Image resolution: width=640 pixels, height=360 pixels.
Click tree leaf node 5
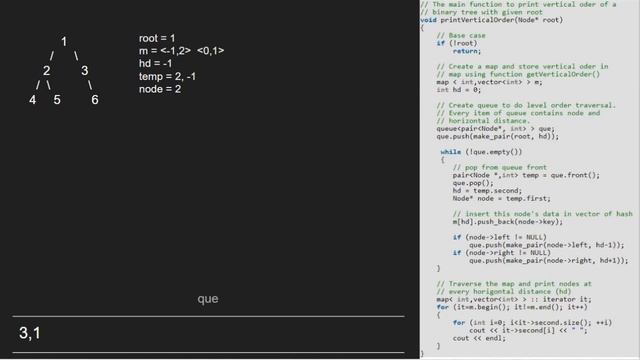click(x=57, y=100)
